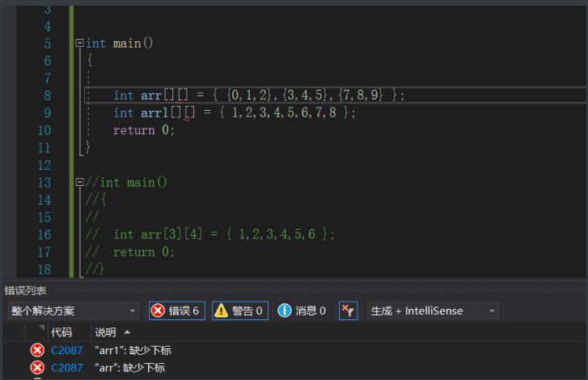Click the return 0; statement on line 10
Viewport: 588px width, 380px height.
click(x=144, y=130)
